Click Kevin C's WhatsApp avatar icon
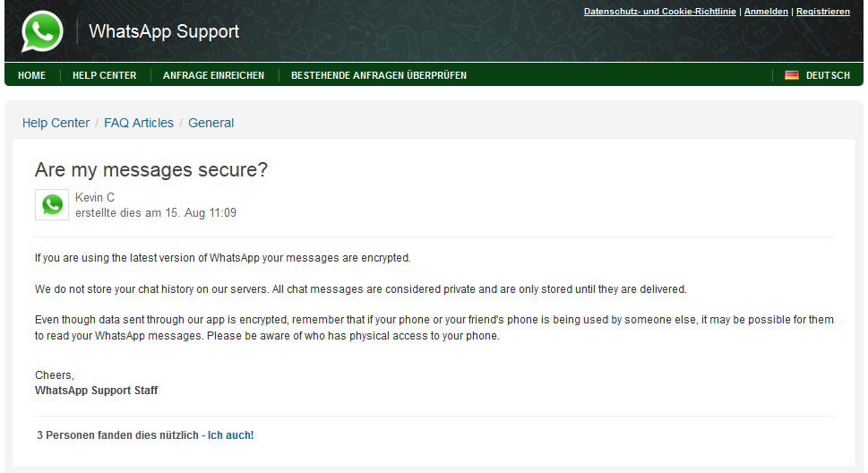The width and height of the screenshot is (868, 473). click(x=52, y=205)
